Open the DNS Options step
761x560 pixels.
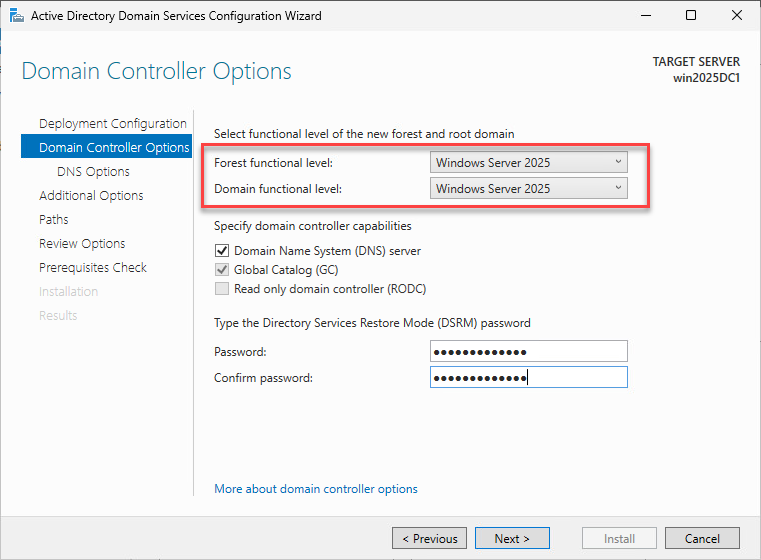[93, 172]
